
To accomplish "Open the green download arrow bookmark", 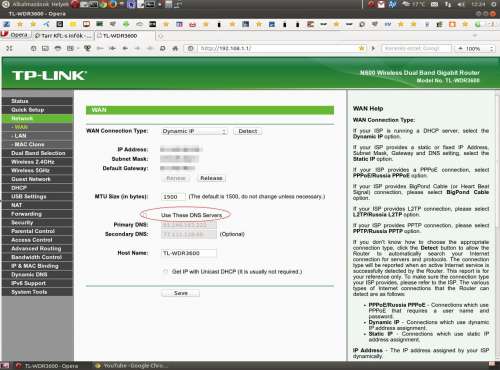I will click(126, 24).
